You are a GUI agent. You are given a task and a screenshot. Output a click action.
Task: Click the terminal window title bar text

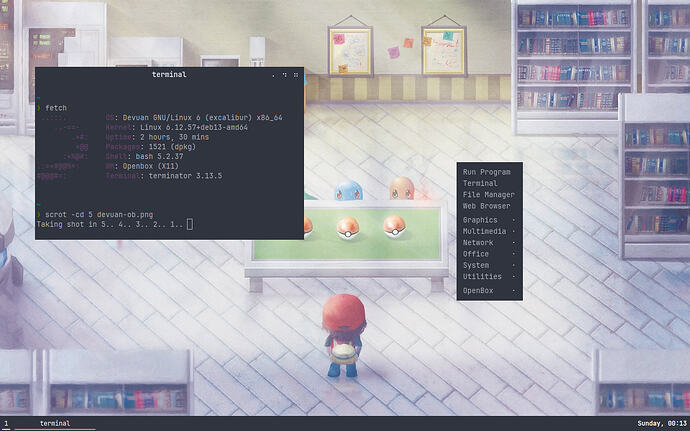click(169, 74)
